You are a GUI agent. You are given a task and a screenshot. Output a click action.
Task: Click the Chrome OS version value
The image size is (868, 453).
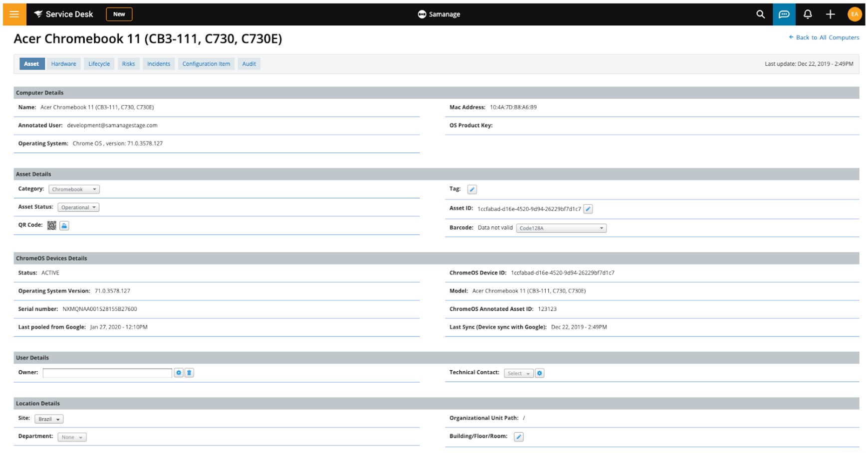[118, 144]
